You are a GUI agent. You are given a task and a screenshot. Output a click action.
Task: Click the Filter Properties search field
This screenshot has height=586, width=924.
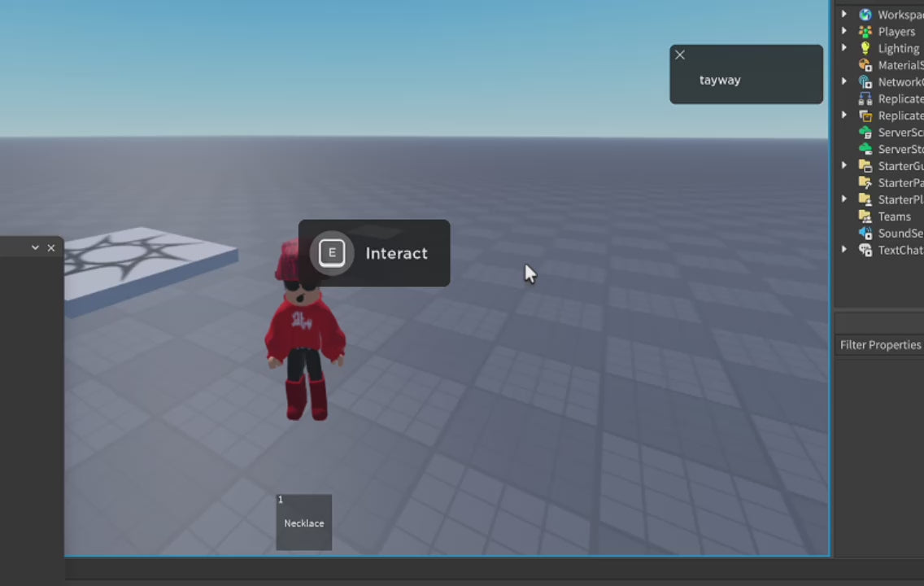click(x=880, y=345)
